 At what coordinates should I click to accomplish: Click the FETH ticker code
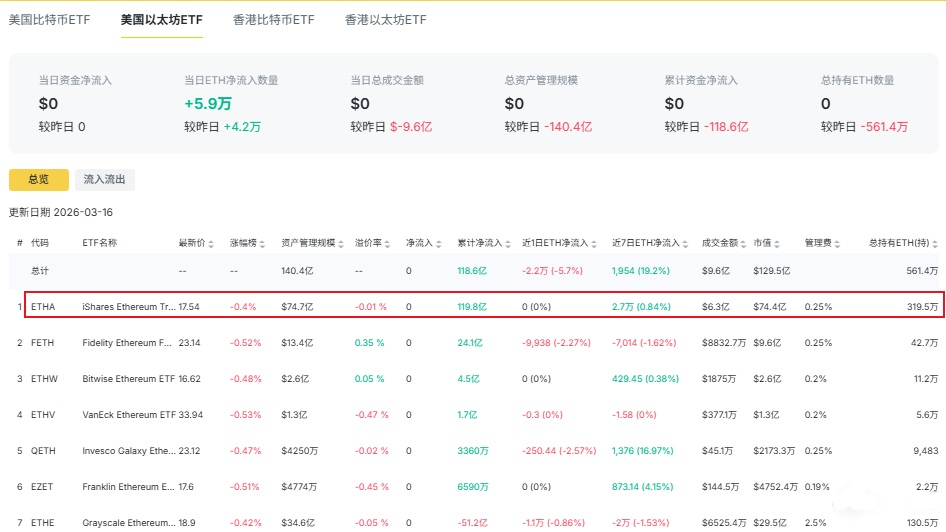point(42,343)
